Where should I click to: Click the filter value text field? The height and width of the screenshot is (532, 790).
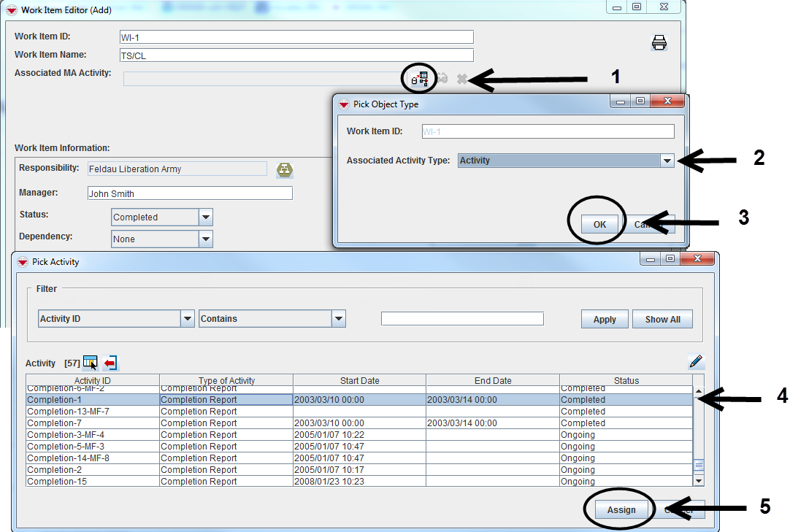click(462, 319)
